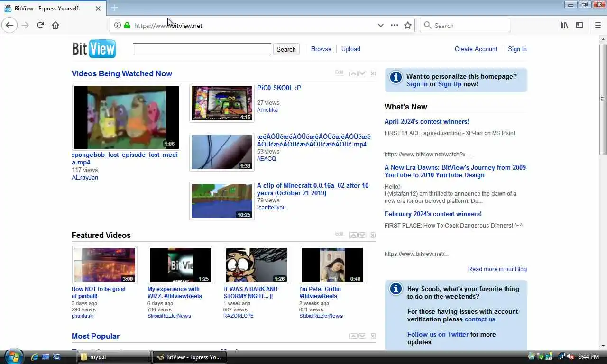Open the I'm Peter Griffin video thumbnail
Viewport: 607px width, 364px height.
332,265
